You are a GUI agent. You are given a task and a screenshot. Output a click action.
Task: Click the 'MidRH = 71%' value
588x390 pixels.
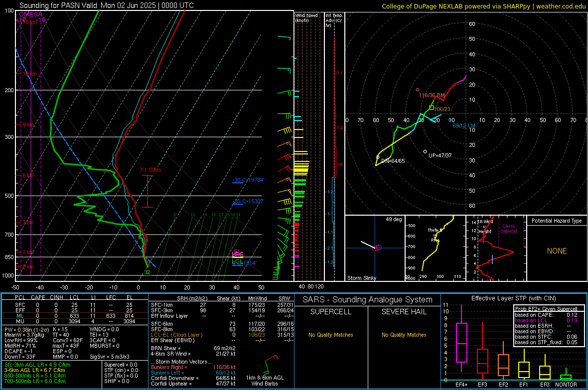[20, 346]
